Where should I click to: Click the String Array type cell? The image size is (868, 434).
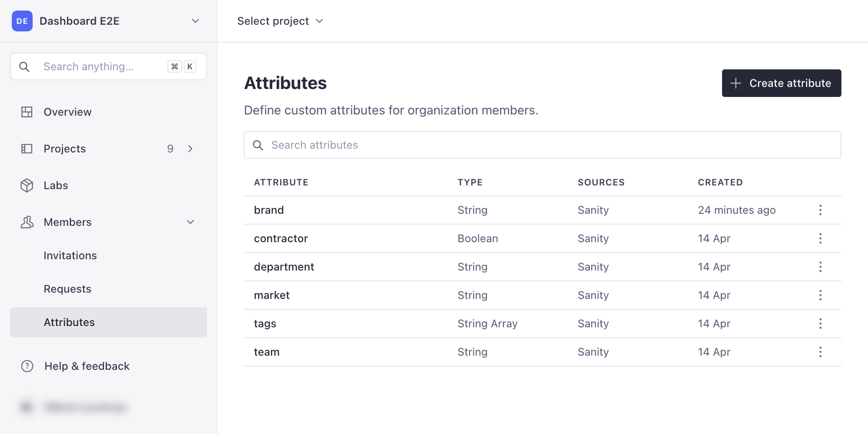488,323
